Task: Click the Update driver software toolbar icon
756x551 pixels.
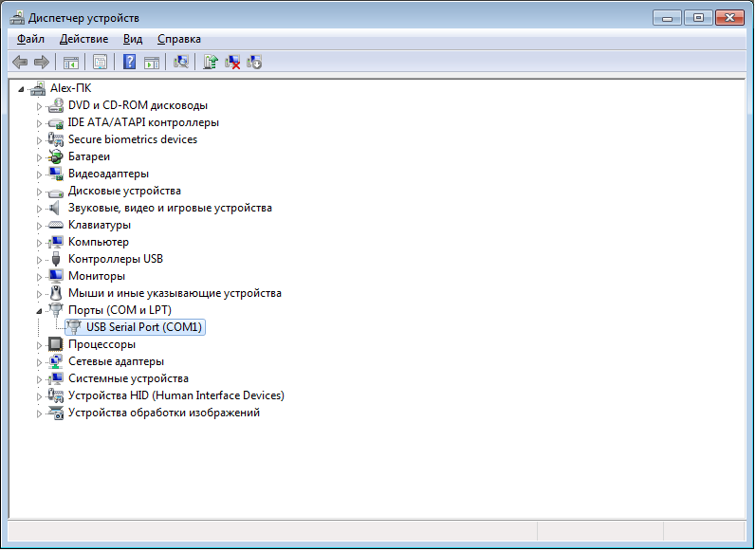Action: click(211, 63)
